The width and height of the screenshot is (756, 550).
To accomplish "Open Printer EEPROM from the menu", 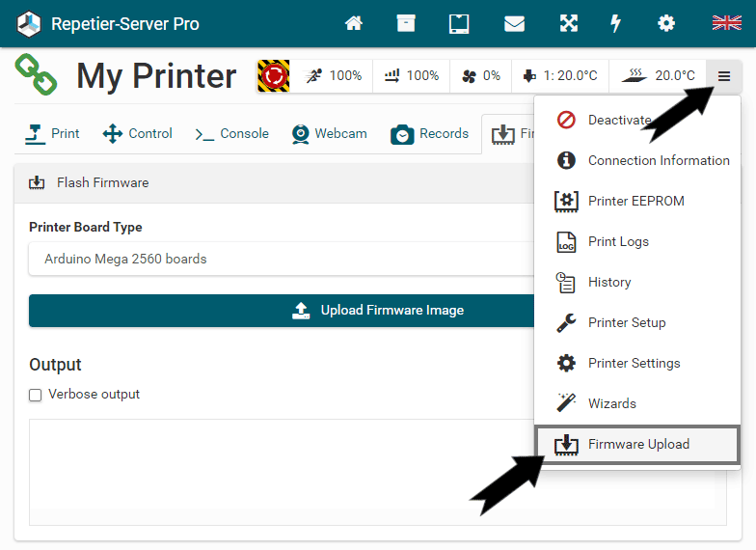I will (635, 201).
